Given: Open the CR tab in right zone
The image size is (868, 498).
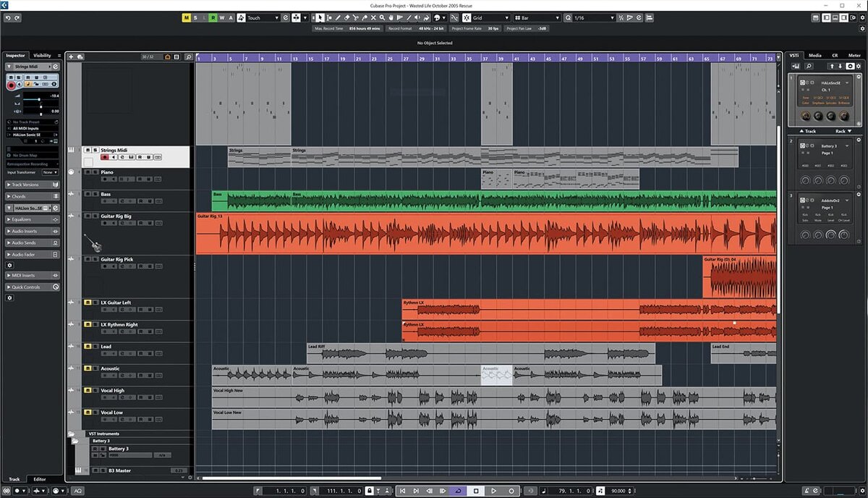Looking at the screenshot, I should [x=835, y=55].
